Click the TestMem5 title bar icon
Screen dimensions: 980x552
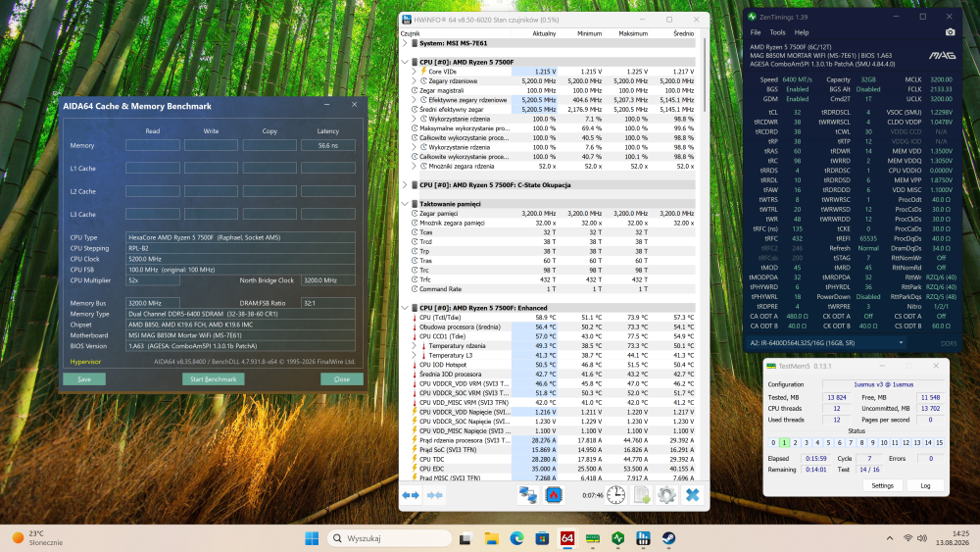coord(771,366)
